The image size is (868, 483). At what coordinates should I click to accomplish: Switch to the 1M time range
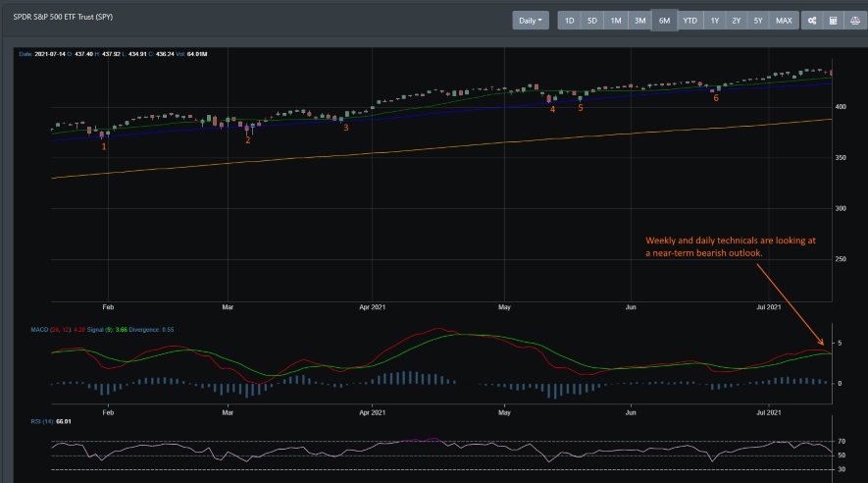616,21
